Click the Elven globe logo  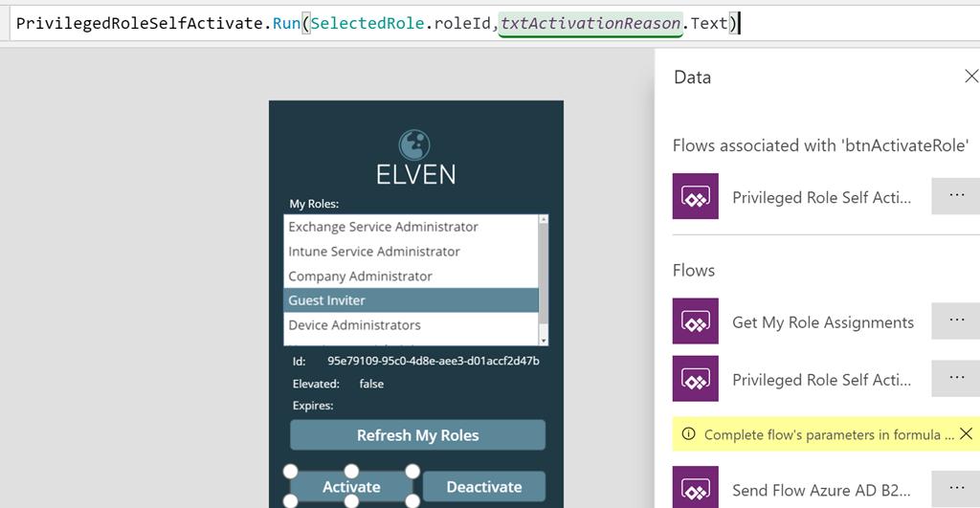[x=414, y=145]
